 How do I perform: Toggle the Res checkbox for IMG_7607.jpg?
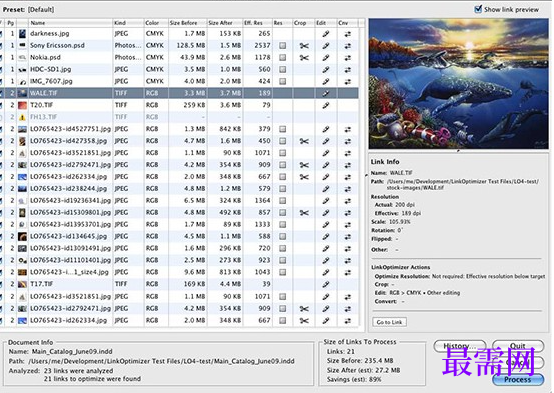pos(283,82)
